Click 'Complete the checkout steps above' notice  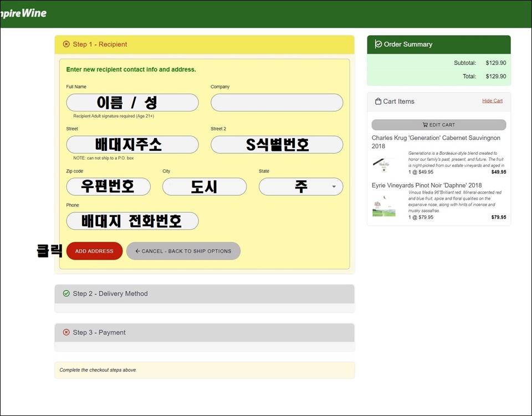coord(98,370)
